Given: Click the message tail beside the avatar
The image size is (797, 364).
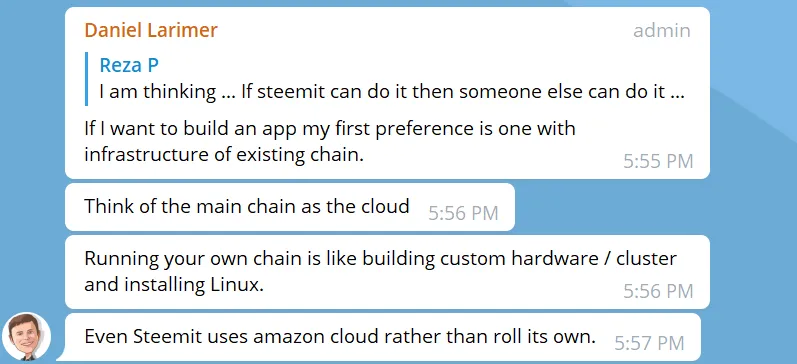Looking at the screenshot, I should coord(61,356).
